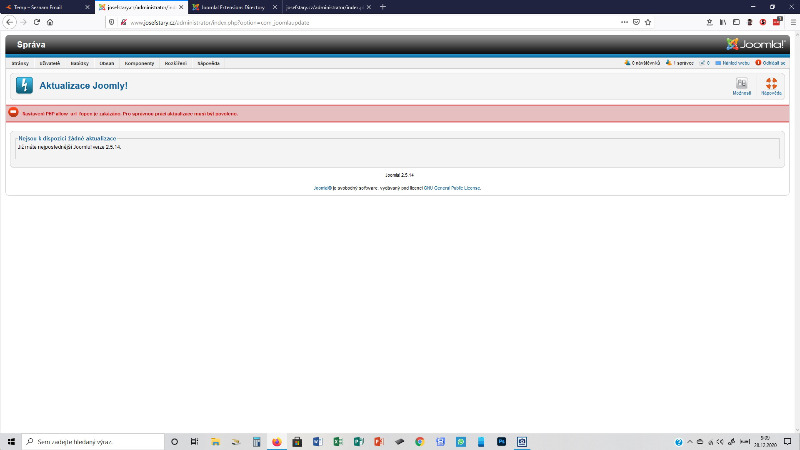
Task: Open page actions three-dots menu
Action: coord(624,22)
